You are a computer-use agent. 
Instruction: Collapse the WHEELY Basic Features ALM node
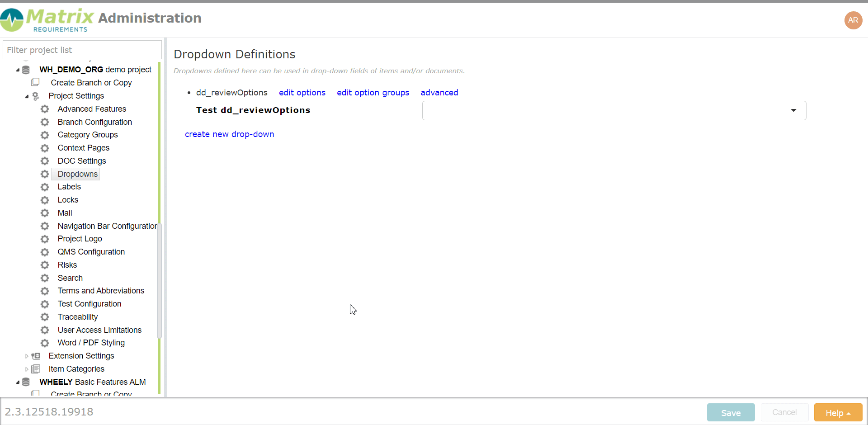coord(18,382)
